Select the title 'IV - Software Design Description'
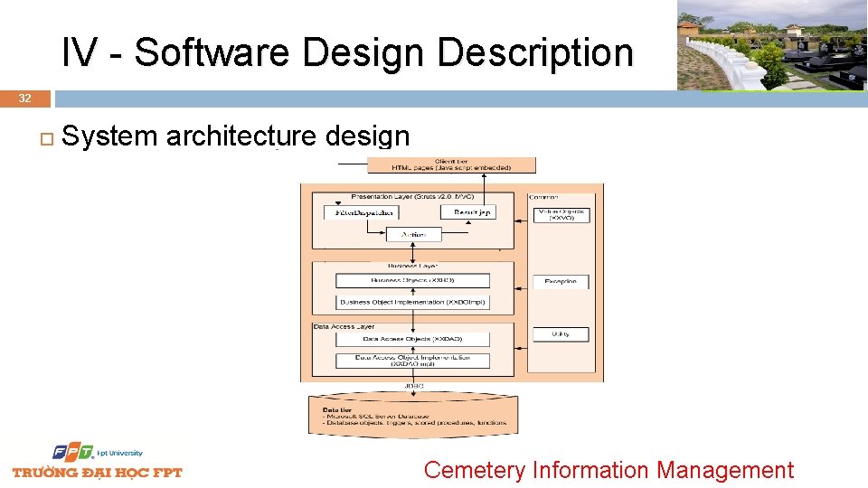Screen dimensions: 868x488 347,52
